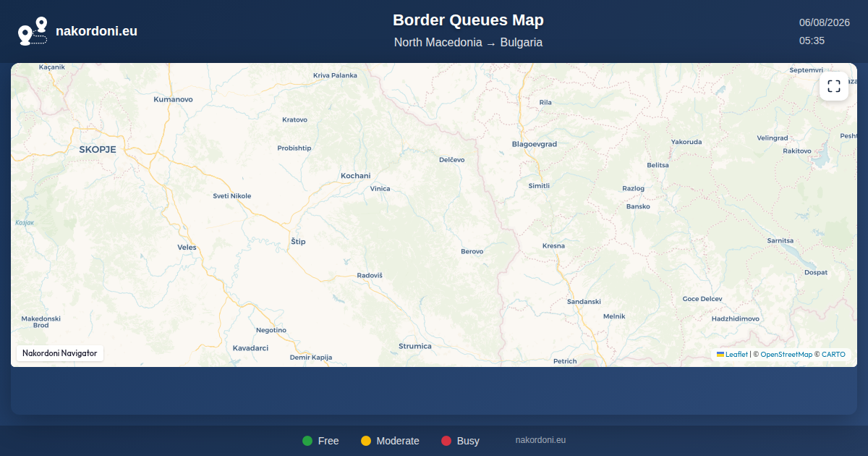Click the red Busy legend dot
The image size is (868, 456).
446,441
